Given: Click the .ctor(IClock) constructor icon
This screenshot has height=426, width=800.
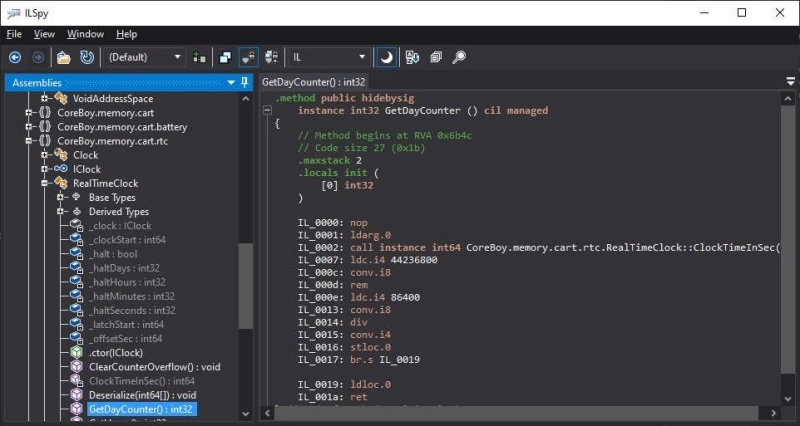Looking at the screenshot, I should (77, 353).
